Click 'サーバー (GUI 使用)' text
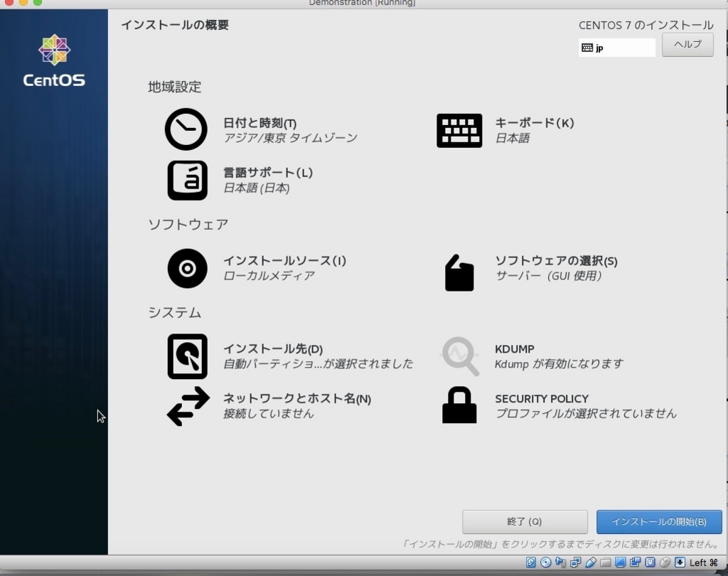Image resolution: width=728 pixels, height=576 pixels. coord(548,276)
